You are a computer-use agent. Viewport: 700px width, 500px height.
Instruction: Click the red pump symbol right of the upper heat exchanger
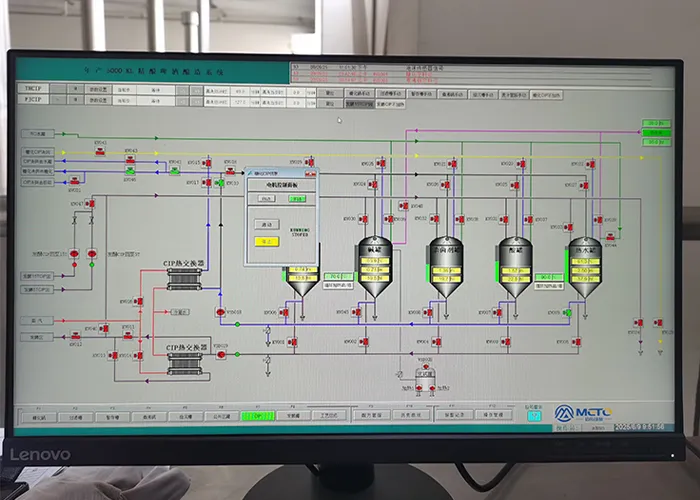point(220,312)
